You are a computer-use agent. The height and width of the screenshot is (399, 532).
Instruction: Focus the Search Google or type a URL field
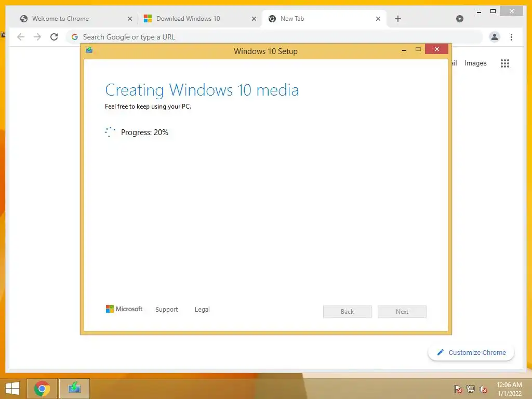(274, 37)
